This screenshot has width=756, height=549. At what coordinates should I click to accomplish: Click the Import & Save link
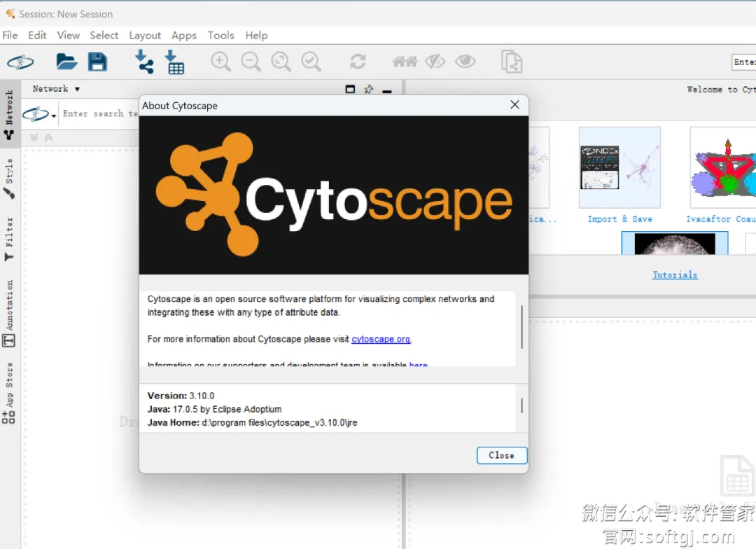pos(619,219)
